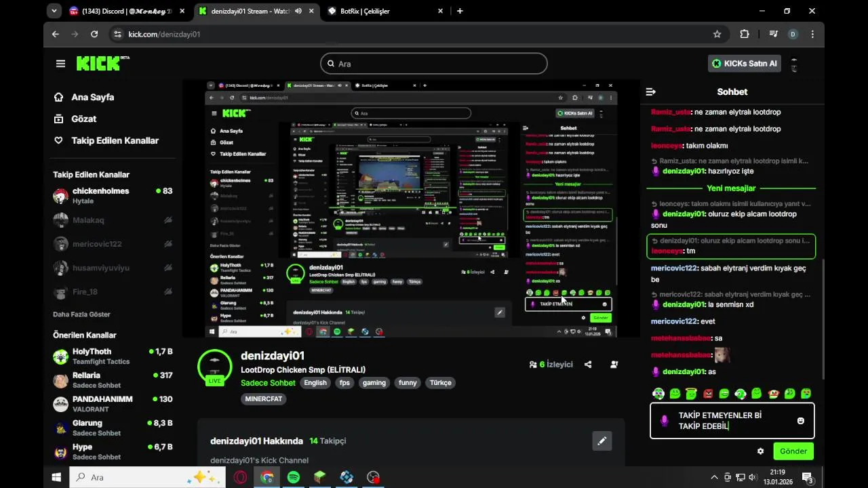Open Spotify from the taskbar

293,477
